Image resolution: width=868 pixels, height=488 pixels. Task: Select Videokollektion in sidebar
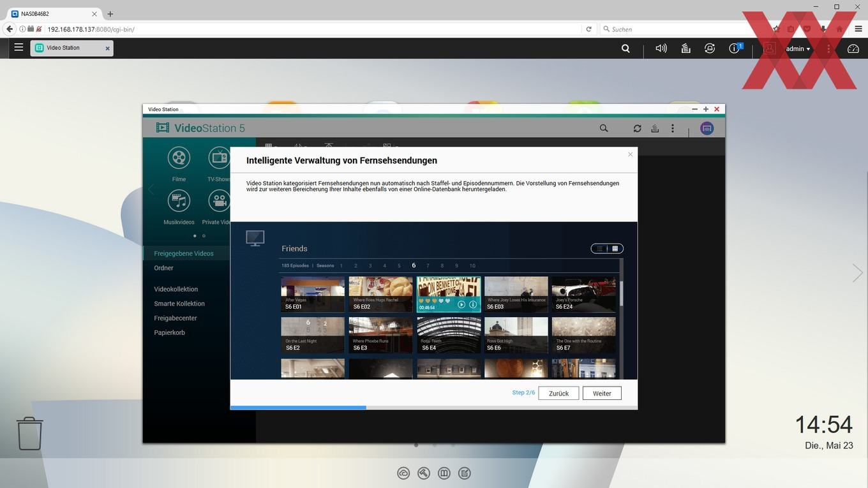176,289
